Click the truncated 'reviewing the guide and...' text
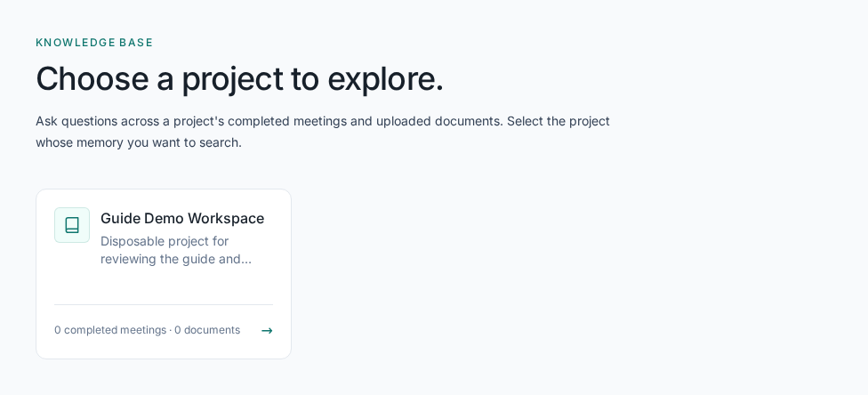Viewport: 868px width, 395px height. coord(176,259)
